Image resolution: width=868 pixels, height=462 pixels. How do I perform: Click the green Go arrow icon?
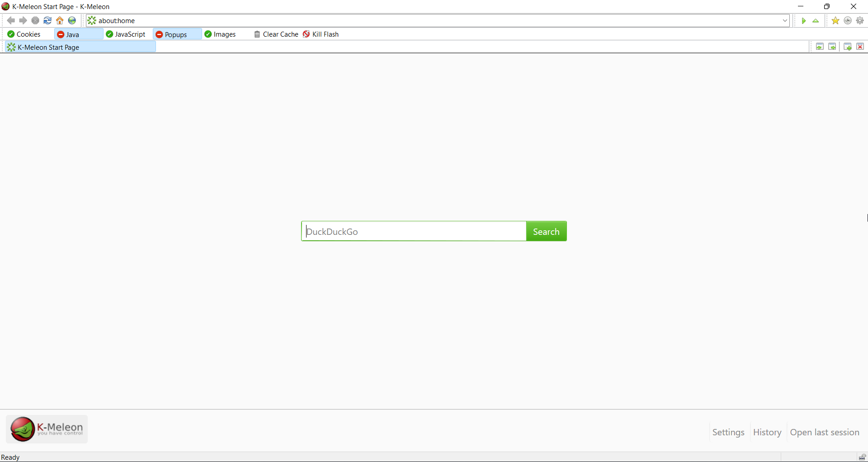point(803,20)
